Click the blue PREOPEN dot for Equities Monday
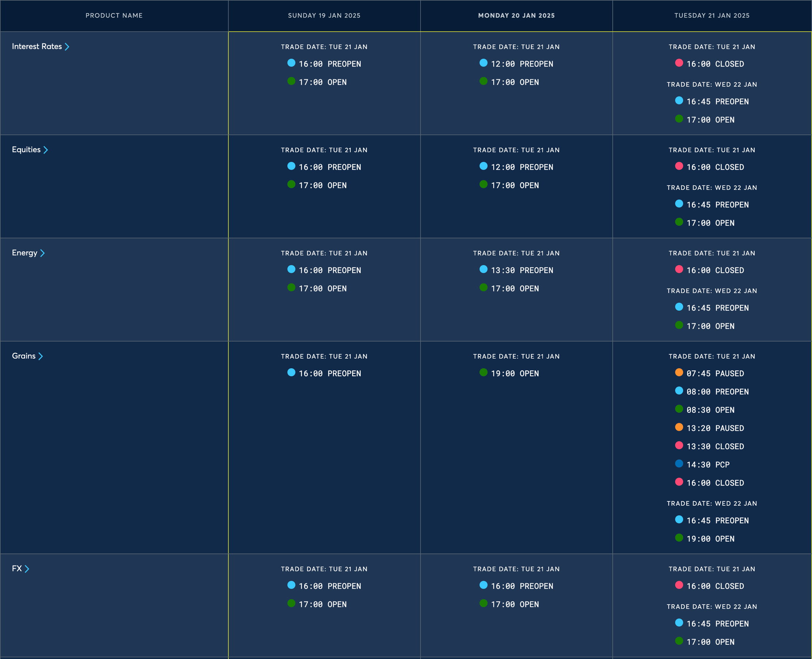This screenshot has width=812, height=659. pos(484,166)
